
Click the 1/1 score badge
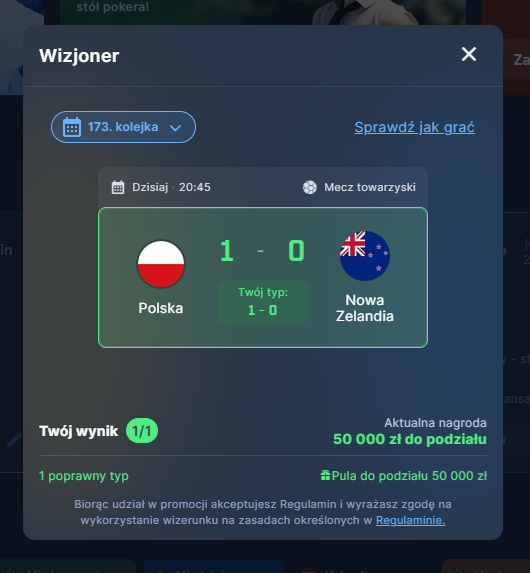142,431
